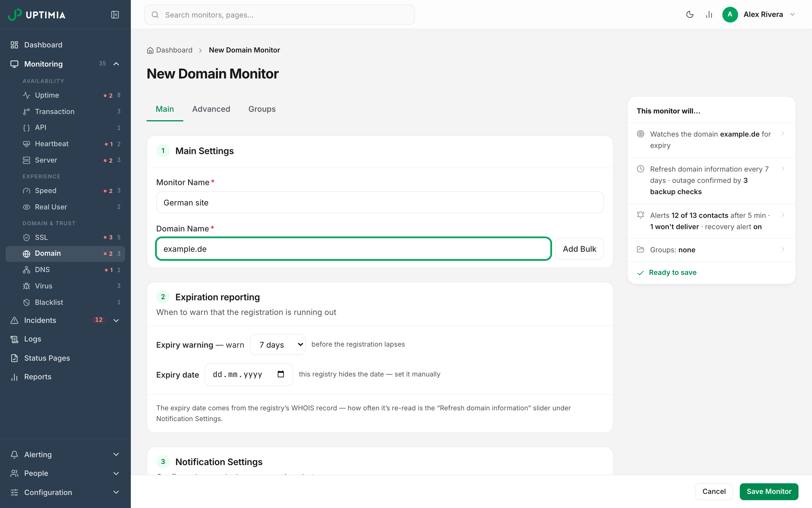Image resolution: width=812 pixels, height=508 pixels.
Task: Switch to the Advanced tab
Action: point(211,109)
